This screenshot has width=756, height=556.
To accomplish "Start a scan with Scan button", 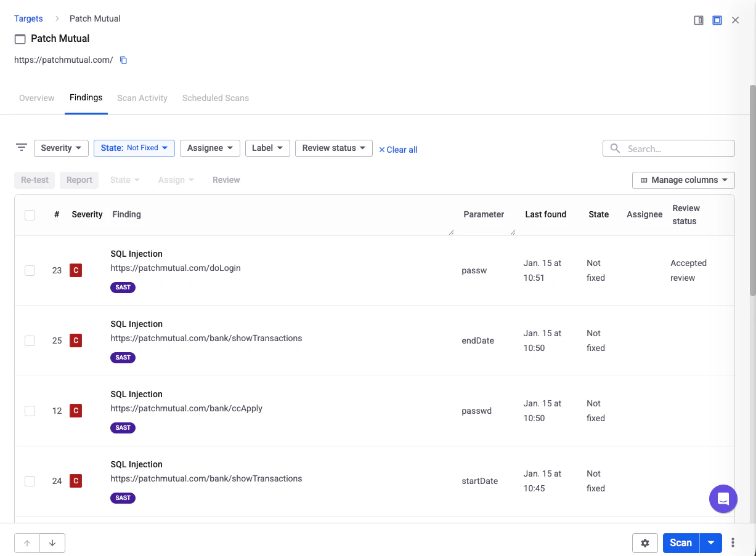I will point(681,543).
